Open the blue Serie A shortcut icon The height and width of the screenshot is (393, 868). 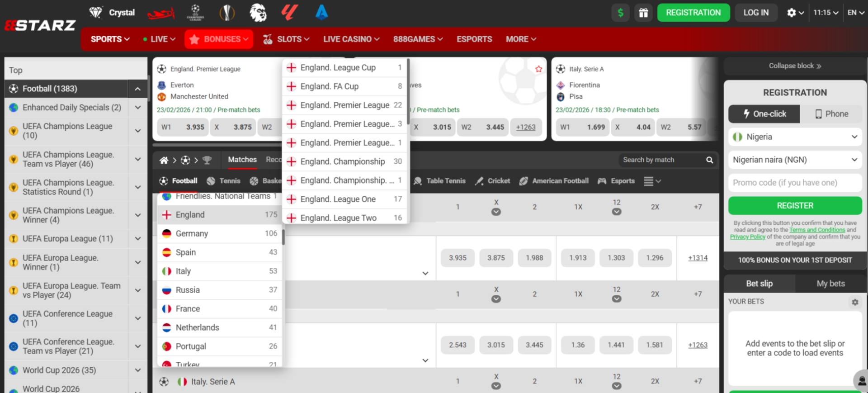[321, 13]
